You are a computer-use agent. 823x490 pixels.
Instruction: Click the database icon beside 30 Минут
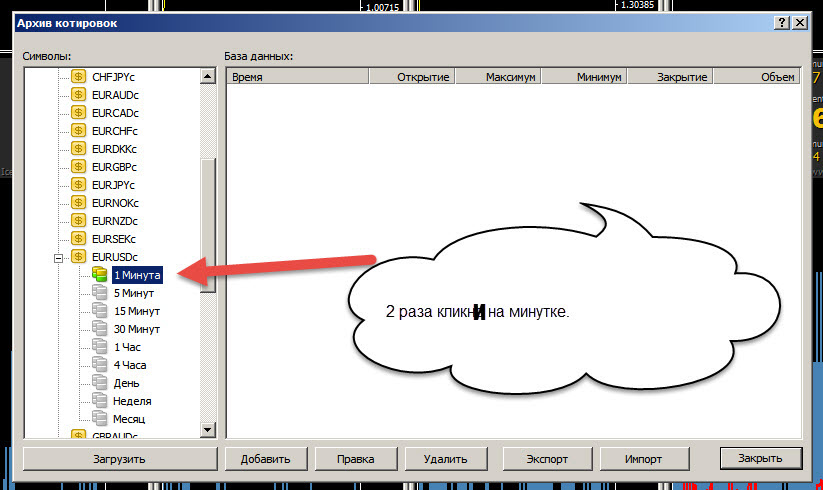[100, 328]
